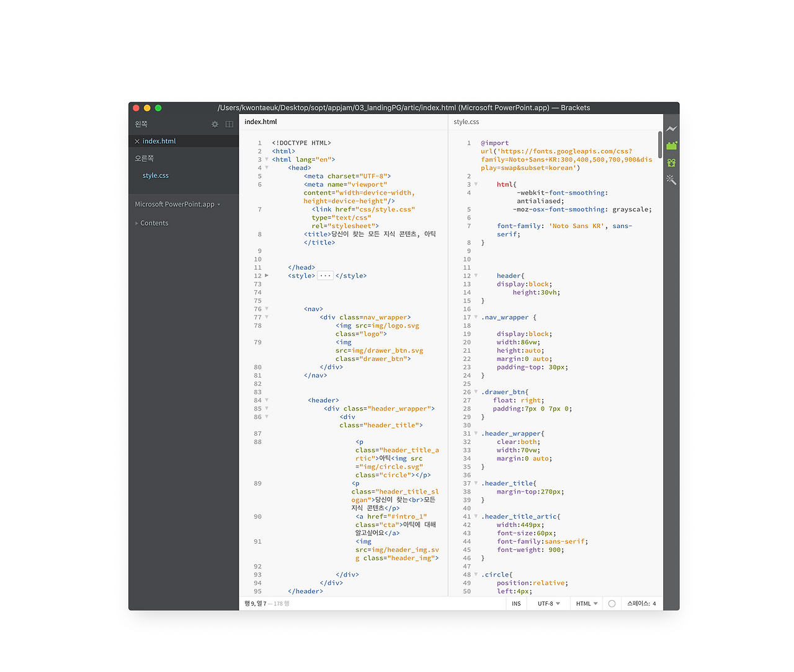Click the height:30vh declaration in style.css
Image resolution: width=794 pixels, height=672 pixels.
pos(537,293)
